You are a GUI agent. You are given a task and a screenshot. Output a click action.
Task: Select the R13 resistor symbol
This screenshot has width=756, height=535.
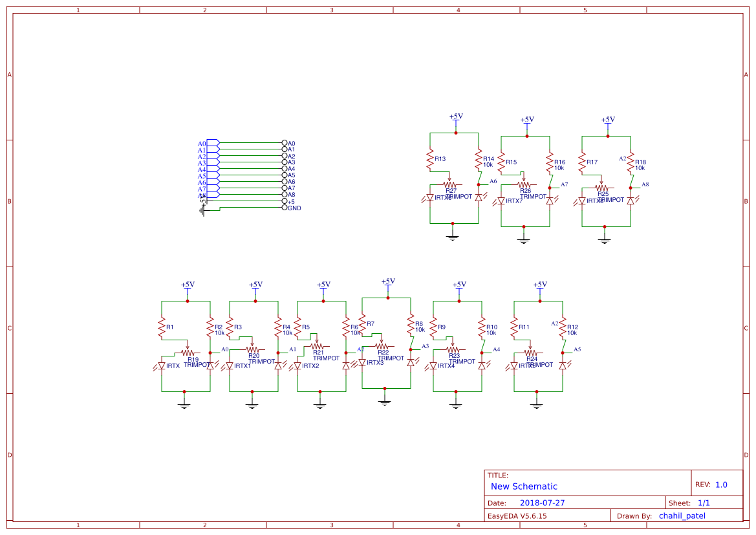point(431,158)
